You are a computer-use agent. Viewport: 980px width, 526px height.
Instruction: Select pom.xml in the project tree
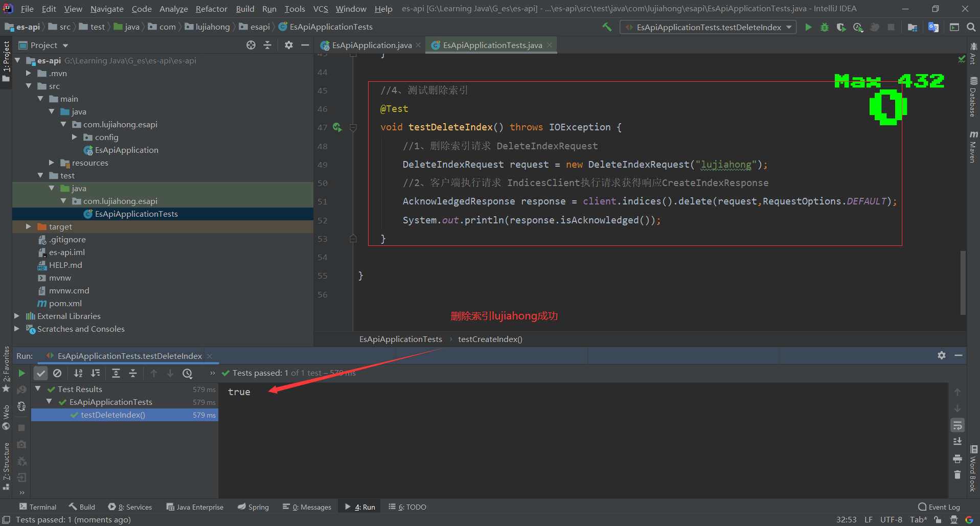[65, 303]
